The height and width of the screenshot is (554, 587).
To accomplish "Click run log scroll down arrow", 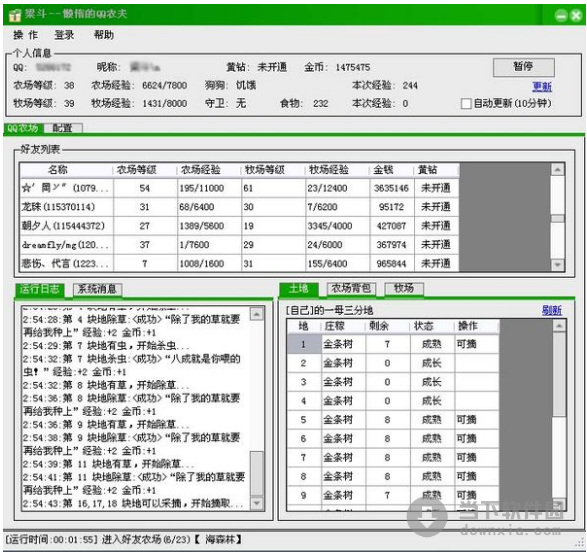I will (x=256, y=503).
